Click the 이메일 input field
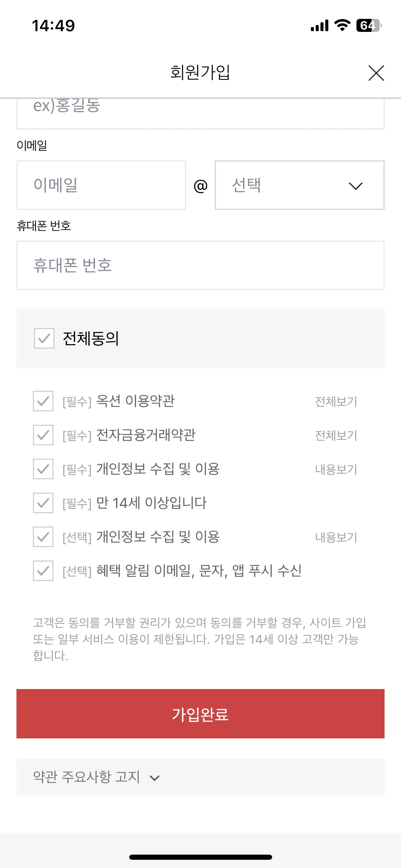 point(101,185)
